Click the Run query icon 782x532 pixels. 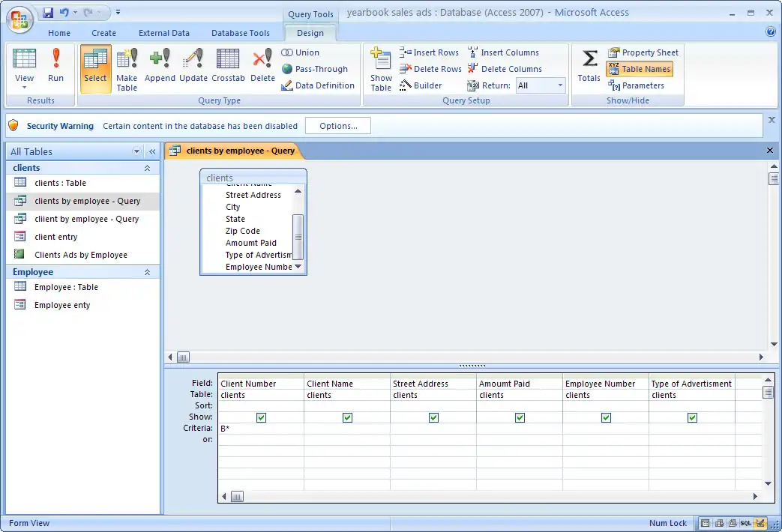pyautogui.click(x=55, y=66)
